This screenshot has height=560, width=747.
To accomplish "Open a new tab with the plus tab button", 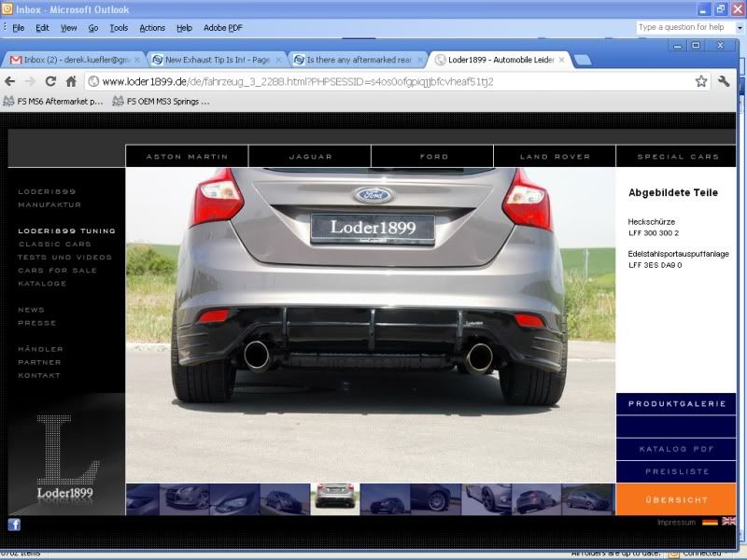I will point(583,60).
